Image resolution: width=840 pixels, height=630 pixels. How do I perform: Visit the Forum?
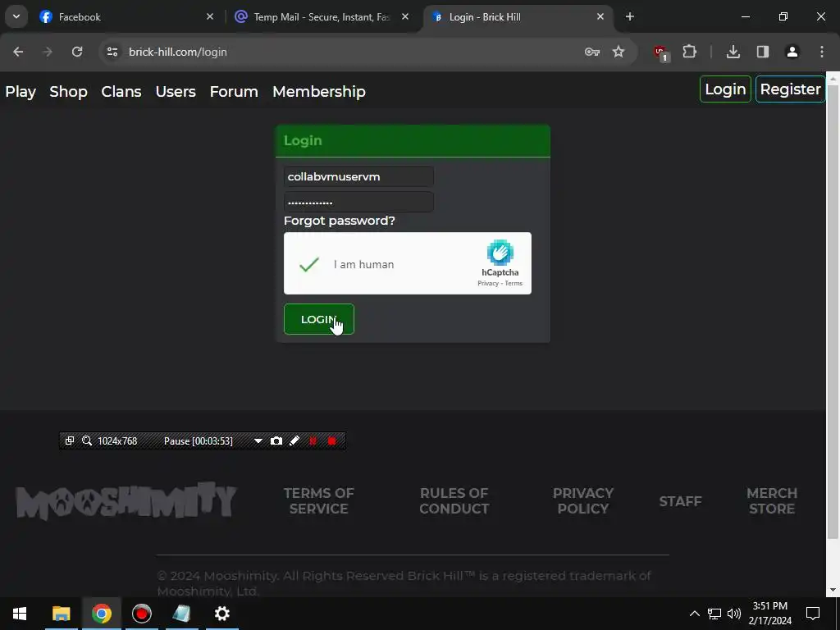pos(234,92)
